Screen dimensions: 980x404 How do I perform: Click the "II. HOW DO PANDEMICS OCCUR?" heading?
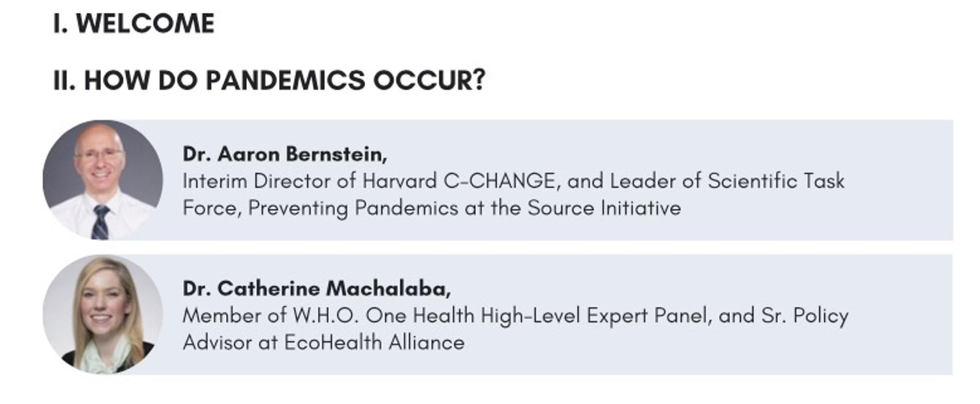(x=269, y=80)
